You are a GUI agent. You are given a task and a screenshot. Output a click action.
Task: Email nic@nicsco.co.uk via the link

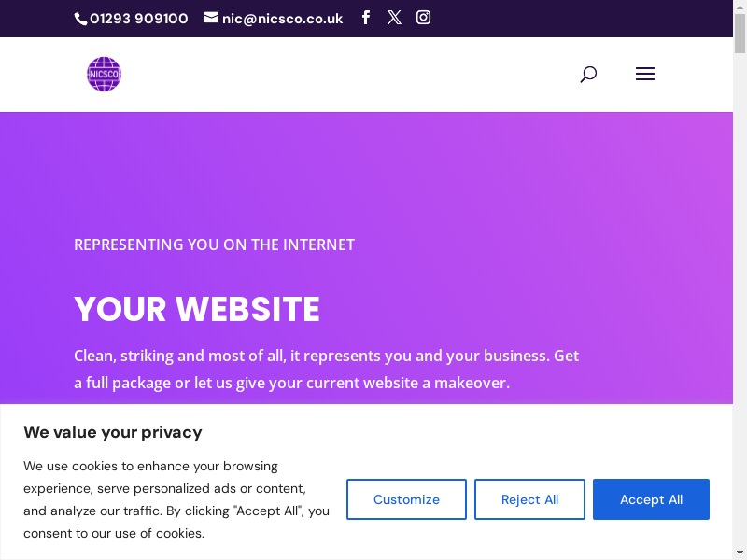click(x=282, y=19)
